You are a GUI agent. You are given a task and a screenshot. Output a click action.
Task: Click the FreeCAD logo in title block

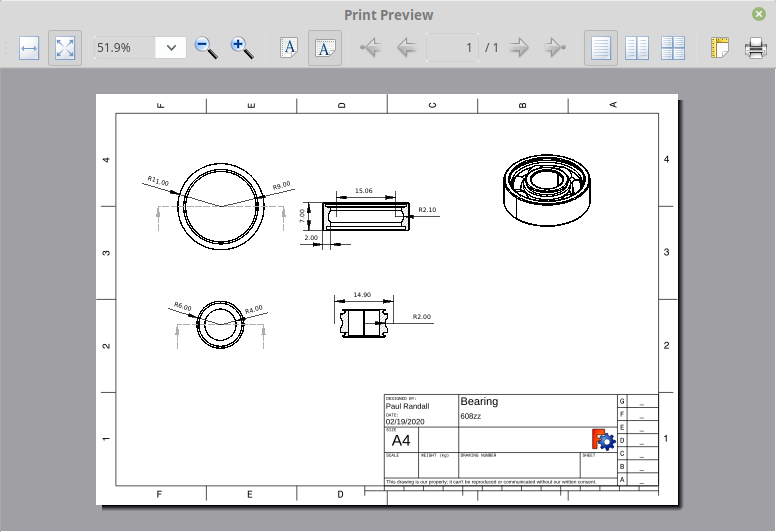click(x=603, y=439)
